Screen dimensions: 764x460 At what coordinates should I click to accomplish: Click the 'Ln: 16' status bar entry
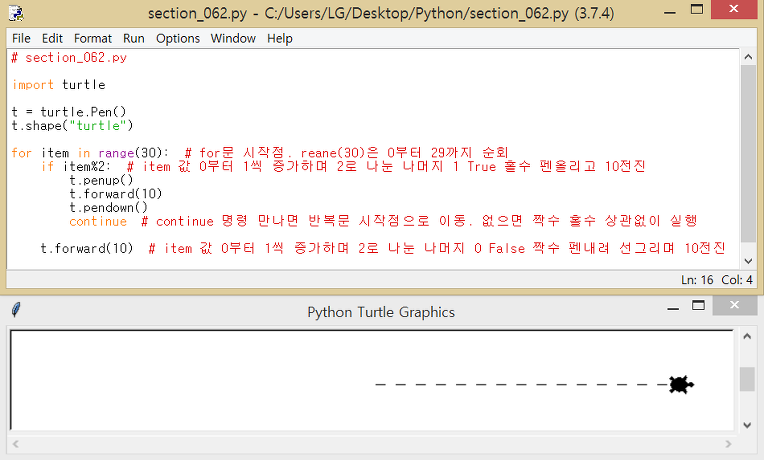[x=697, y=280]
